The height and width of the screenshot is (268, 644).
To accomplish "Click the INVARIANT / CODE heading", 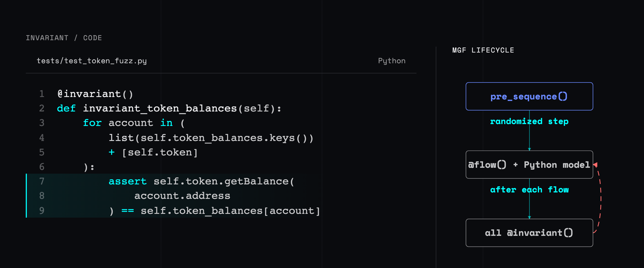I will (64, 38).
